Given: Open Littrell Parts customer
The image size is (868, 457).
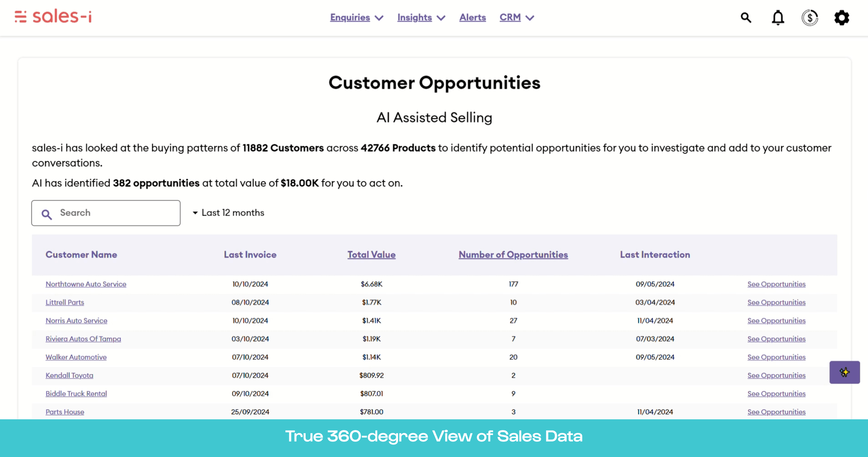Looking at the screenshot, I should coord(65,302).
